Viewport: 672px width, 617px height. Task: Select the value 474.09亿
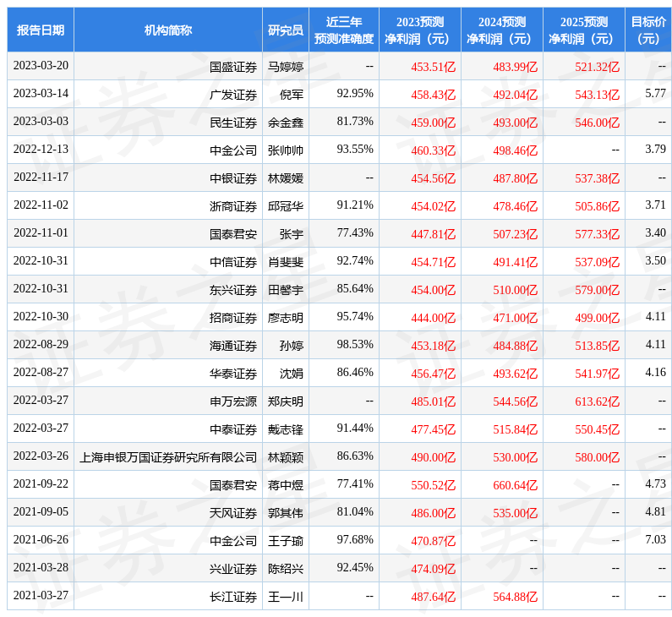(434, 568)
